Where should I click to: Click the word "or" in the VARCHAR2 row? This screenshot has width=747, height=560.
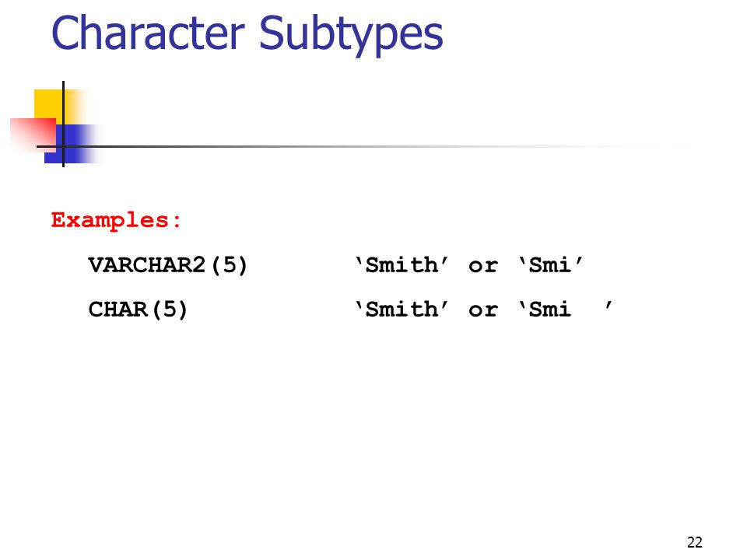(x=483, y=266)
